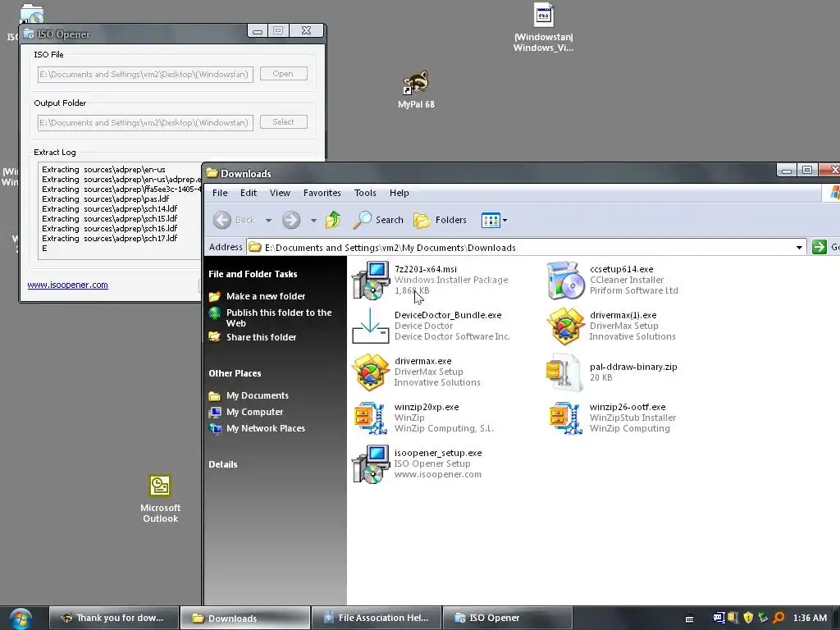Select the ccsetup614.exe CCleaner icon

point(566,281)
